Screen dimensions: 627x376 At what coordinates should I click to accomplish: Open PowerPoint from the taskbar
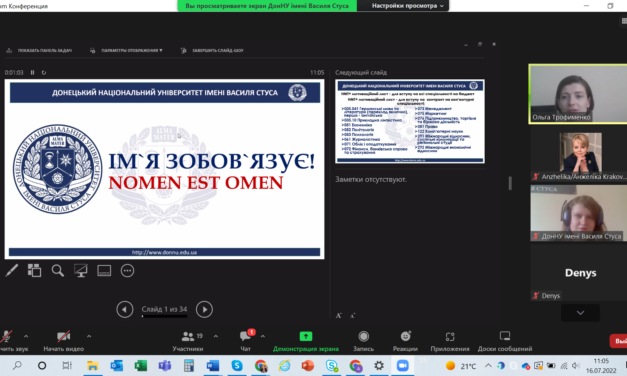308,365
